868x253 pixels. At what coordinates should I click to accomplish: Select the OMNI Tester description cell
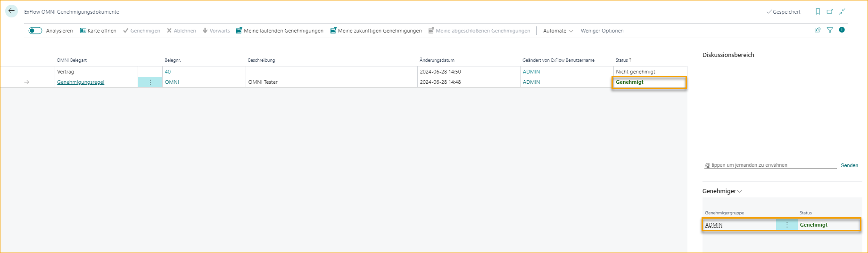tap(331, 82)
